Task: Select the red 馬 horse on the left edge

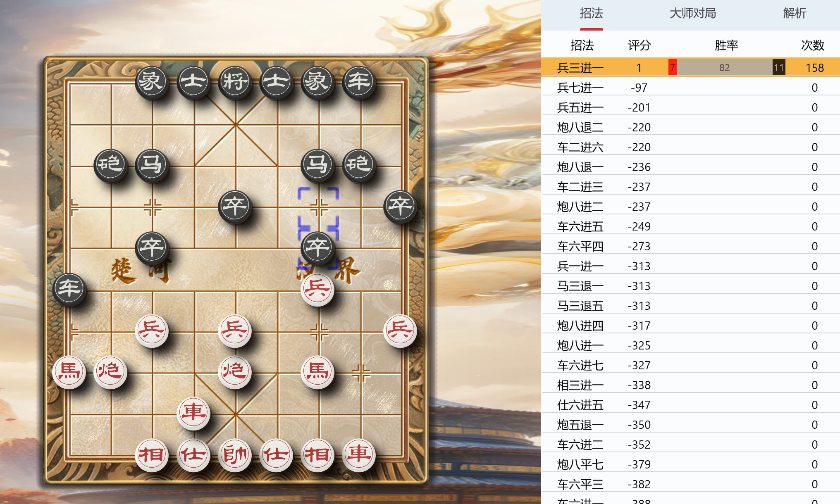Action: pyautogui.click(x=69, y=371)
